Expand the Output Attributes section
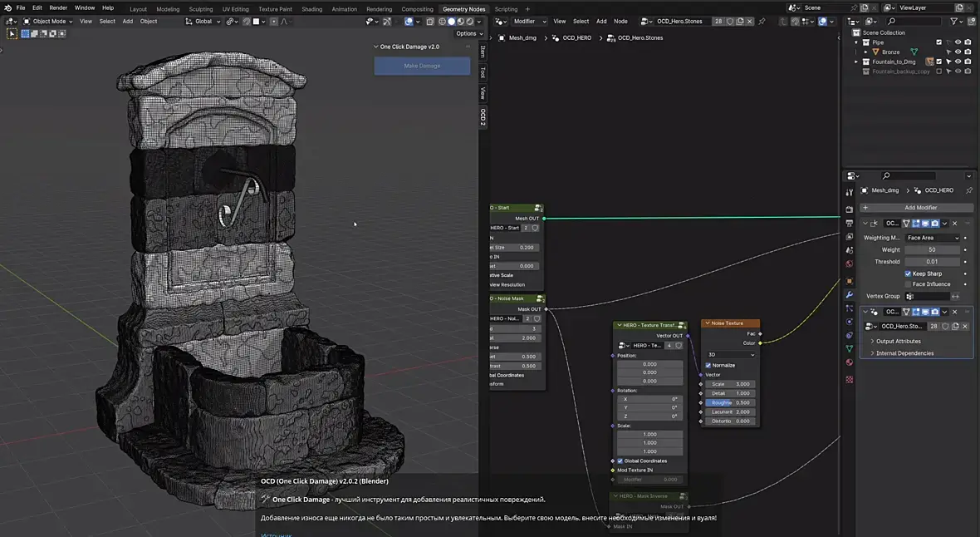Viewport: 980px width, 537px height. [x=898, y=342]
